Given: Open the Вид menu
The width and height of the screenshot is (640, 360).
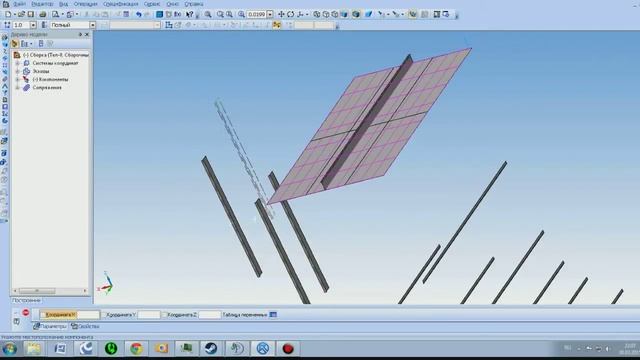Looking at the screenshot, I should pos(63,4).
